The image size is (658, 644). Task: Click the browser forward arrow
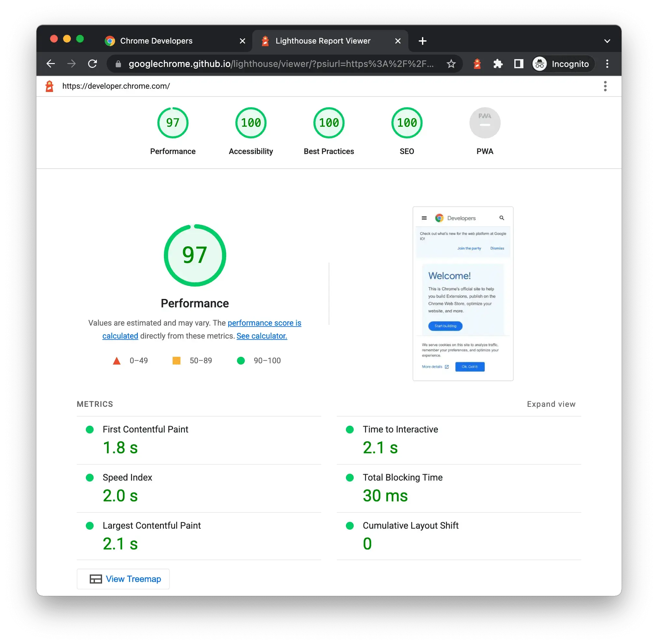tap(72, 64)
